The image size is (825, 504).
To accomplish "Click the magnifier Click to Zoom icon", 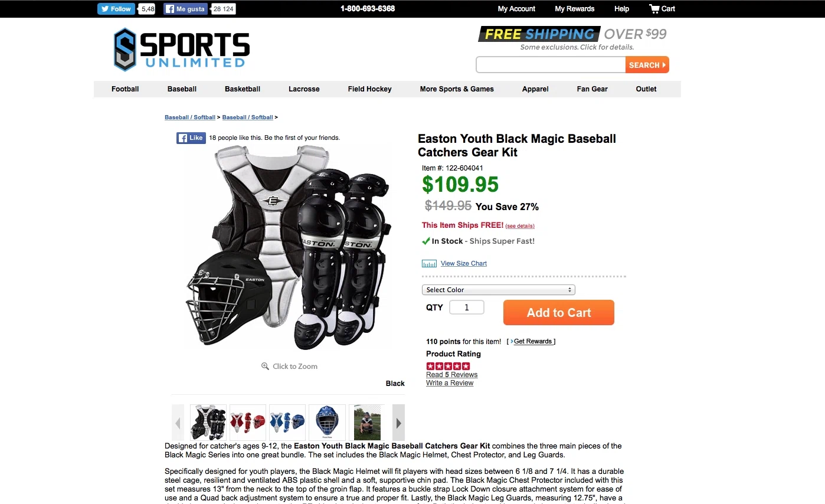I will [265, 366].
